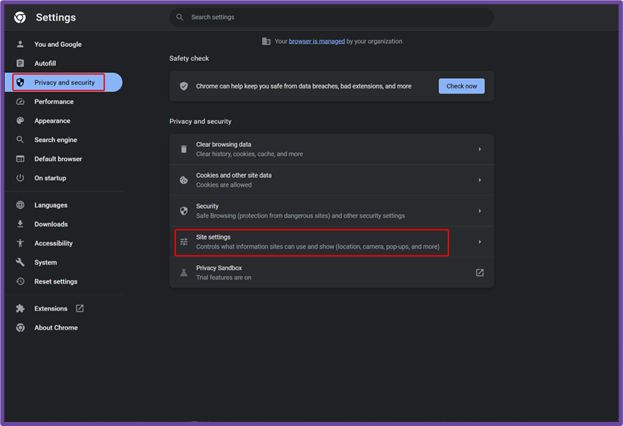
Task: Click the Check now button
Action: [461, 86]
